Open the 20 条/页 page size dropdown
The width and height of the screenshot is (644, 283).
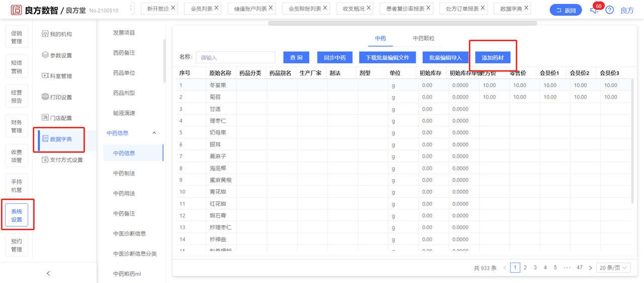pos(613,268)
